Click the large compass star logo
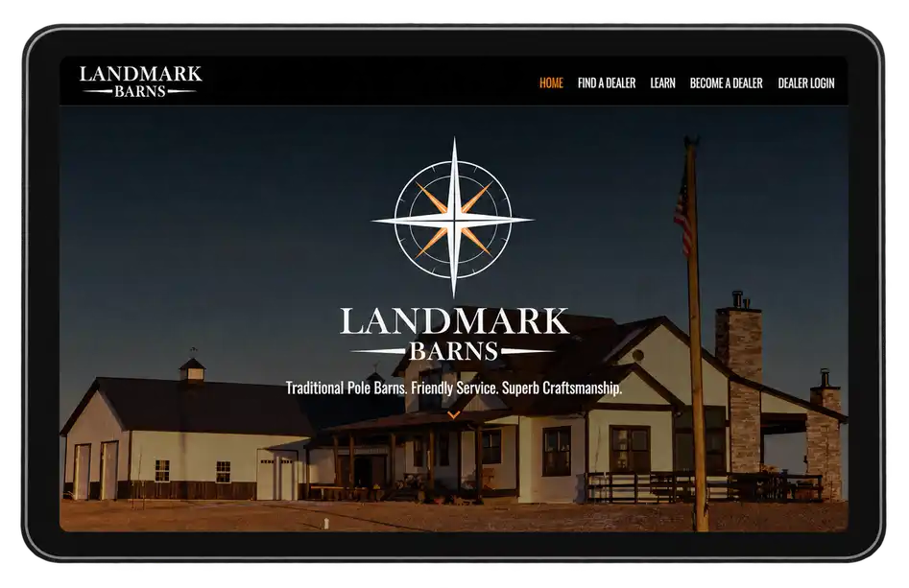Image resolution: width=909 pixels, height=588 pixels. point(453,219)
